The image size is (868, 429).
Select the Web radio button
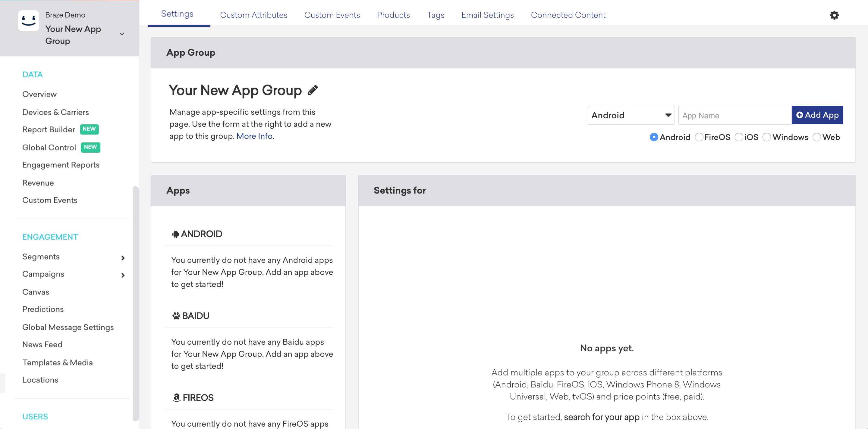(x=816, y=137)
